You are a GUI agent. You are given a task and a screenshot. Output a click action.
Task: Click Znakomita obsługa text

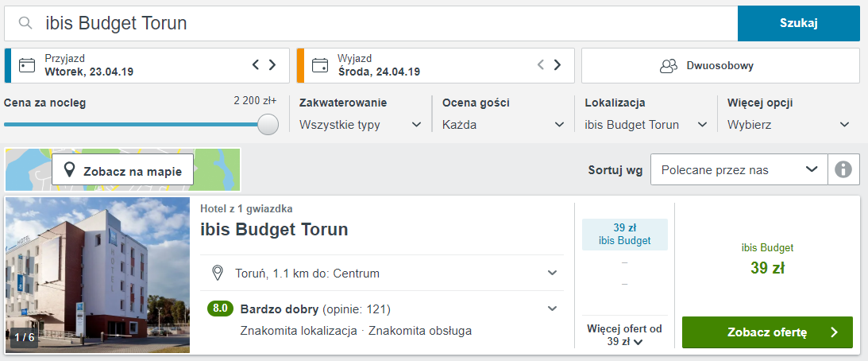point(420,331)
